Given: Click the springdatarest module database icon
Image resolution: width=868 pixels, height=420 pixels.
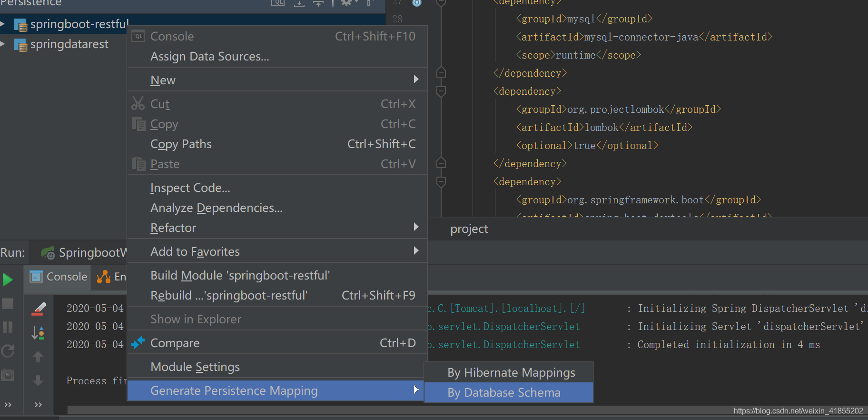Looking at the screenshot, I should (x=20, y=45).
